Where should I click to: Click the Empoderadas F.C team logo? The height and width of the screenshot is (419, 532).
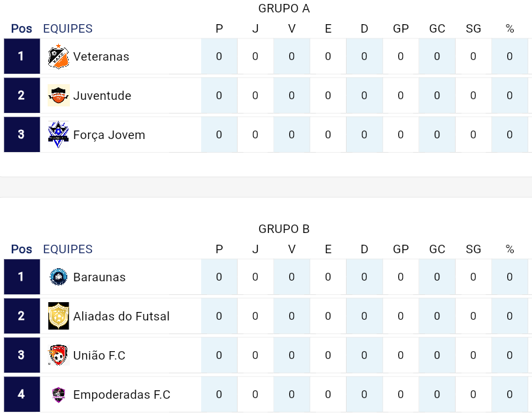click(59, 394)
